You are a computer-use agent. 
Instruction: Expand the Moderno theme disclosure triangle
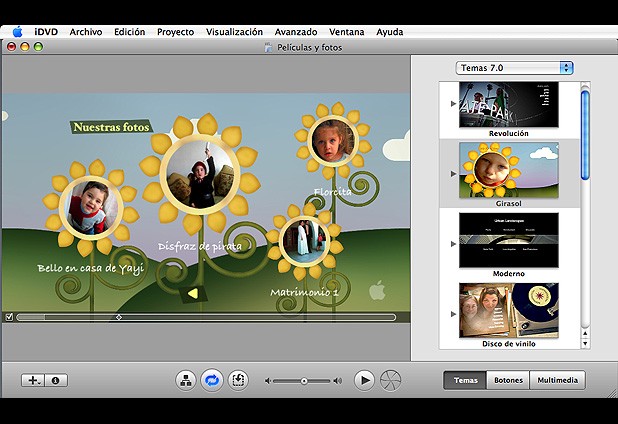click(453, 244)
